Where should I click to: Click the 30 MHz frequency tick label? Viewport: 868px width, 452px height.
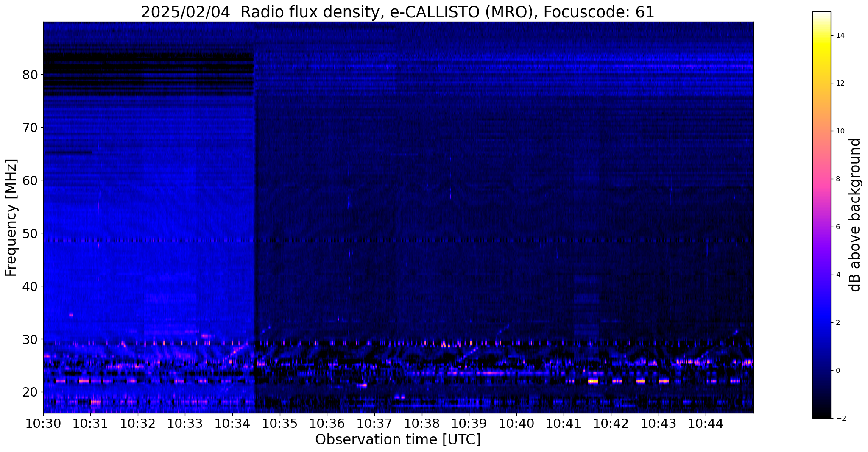30,339
